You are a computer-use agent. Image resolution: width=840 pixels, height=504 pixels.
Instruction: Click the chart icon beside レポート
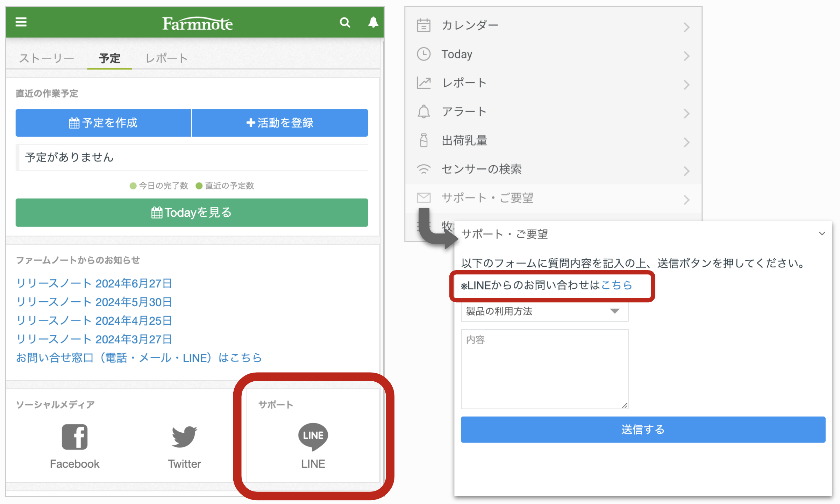click(423, 83)
